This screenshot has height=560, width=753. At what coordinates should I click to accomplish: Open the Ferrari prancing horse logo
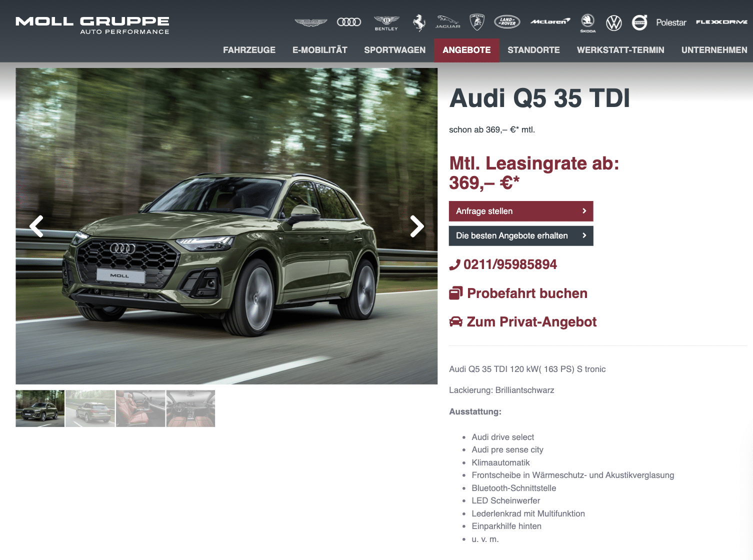(x=419, y=22)
